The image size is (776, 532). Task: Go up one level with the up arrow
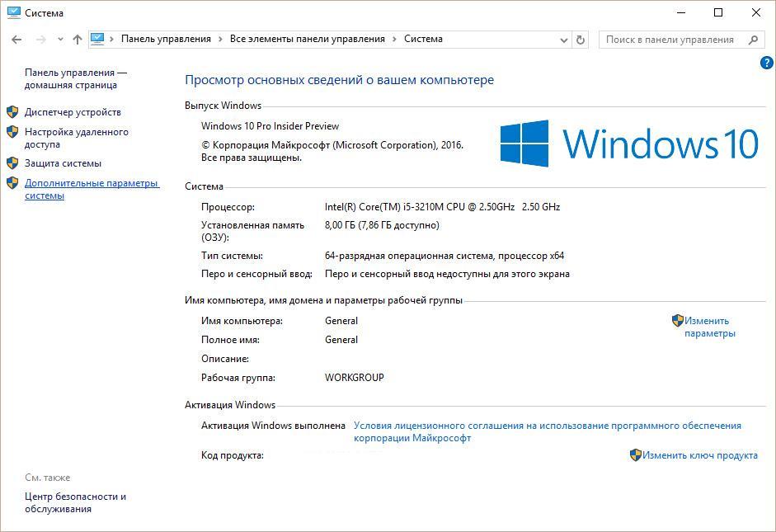click(78, 40)
